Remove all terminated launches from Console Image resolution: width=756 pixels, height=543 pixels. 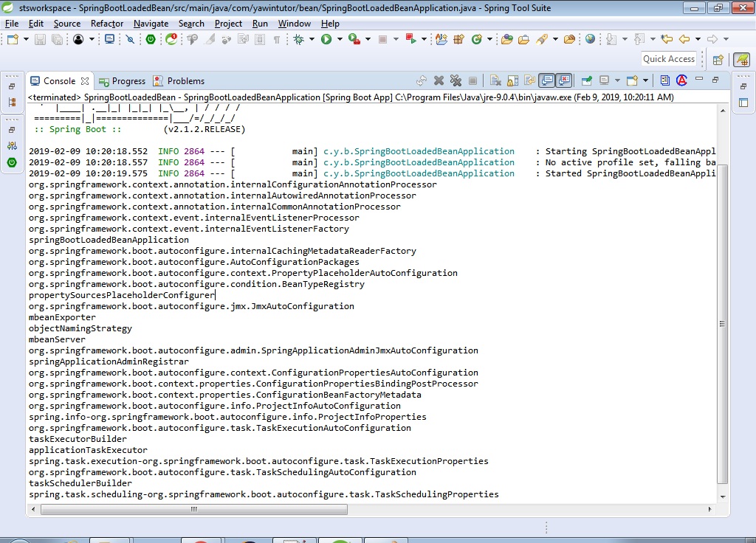click(x=455, y=80)
